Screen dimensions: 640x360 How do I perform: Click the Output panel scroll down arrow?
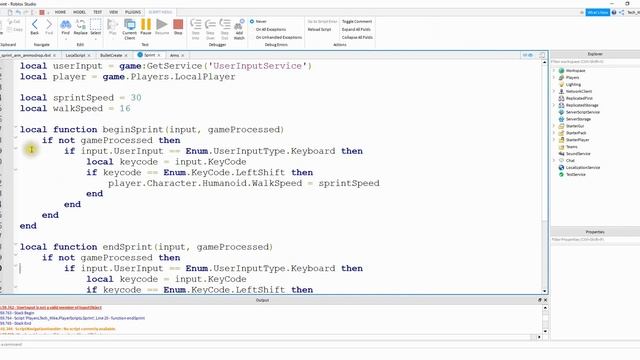click(545, 331)
